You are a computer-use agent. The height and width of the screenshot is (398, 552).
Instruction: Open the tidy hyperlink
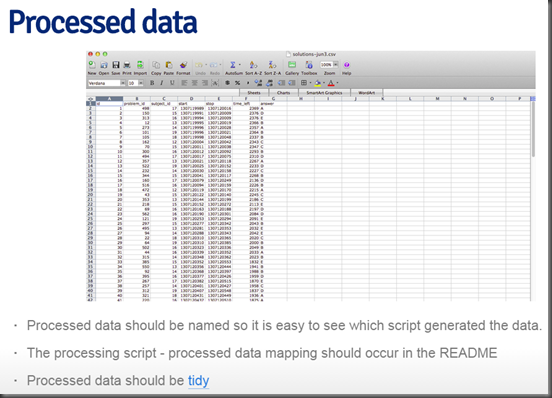(199, 381)
